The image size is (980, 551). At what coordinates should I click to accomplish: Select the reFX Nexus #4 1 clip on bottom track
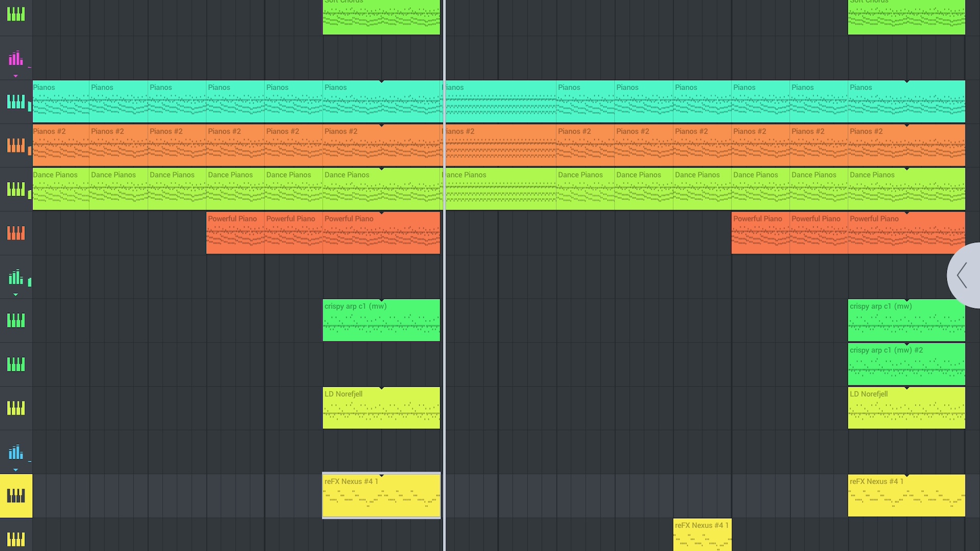702,535
